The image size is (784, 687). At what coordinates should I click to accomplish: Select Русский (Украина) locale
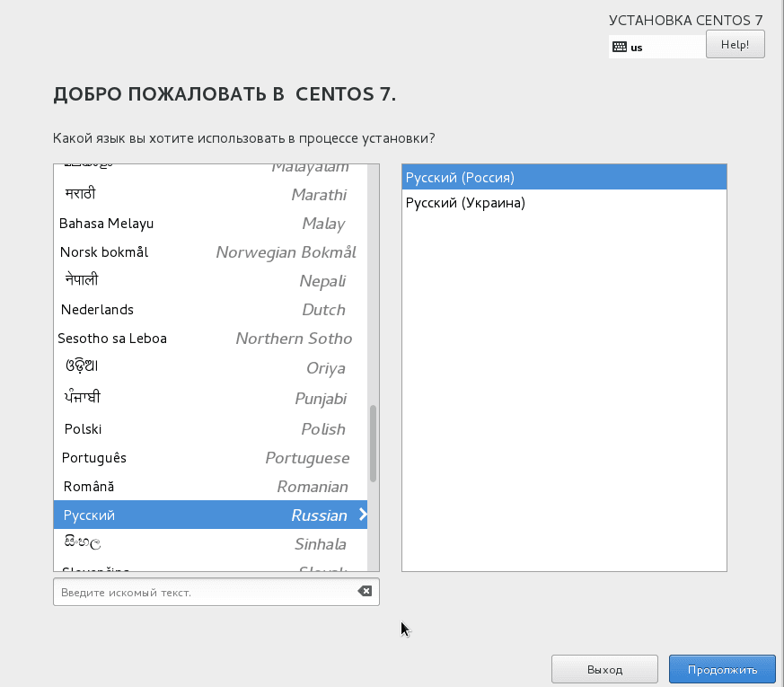(564, 202)
